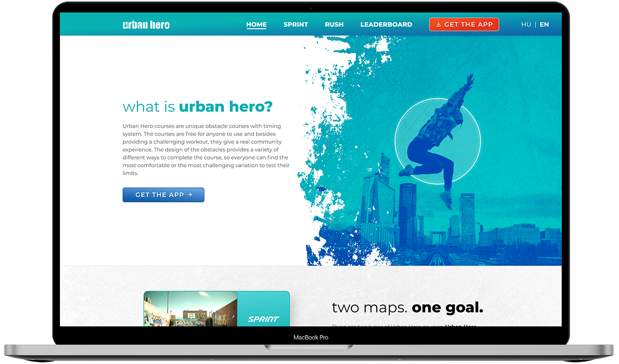The width and height of the screenshot is (619, 364).
Task: Click the 'two maps. one goal.' heading
Action: coord(407,307)
